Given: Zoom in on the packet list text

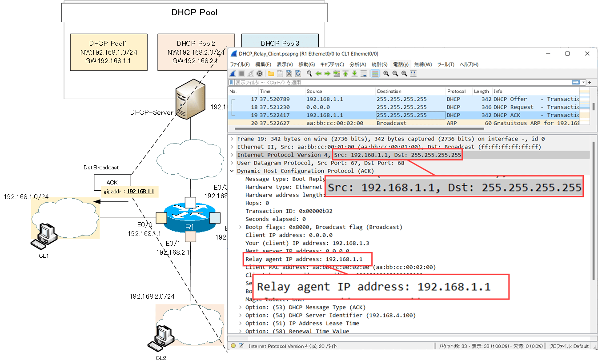Looking at the screenshot, I should click(386, 74).
